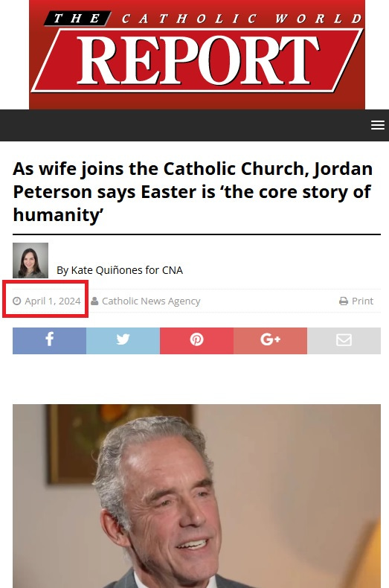The image size is (389, 588).
Task: Email the article using envelope icon
Action: 344,340
